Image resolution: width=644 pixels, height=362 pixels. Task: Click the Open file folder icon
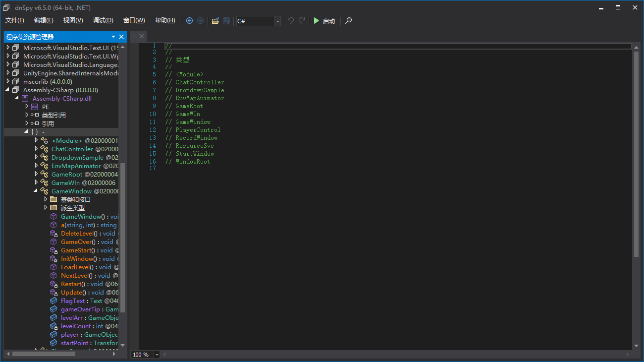(215, 21)
